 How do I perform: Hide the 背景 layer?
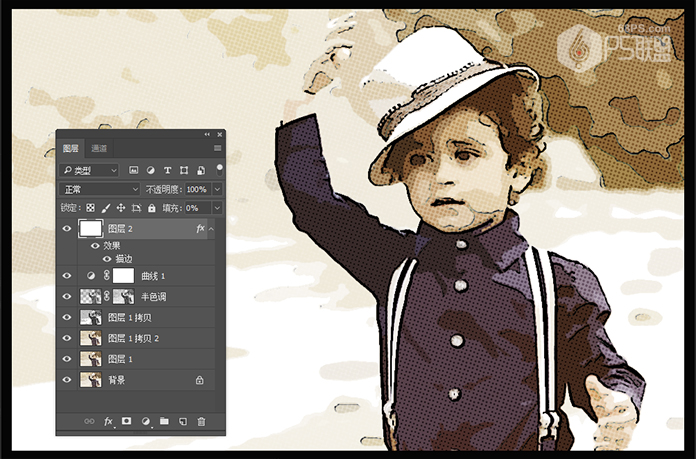[x=67, y=380]
